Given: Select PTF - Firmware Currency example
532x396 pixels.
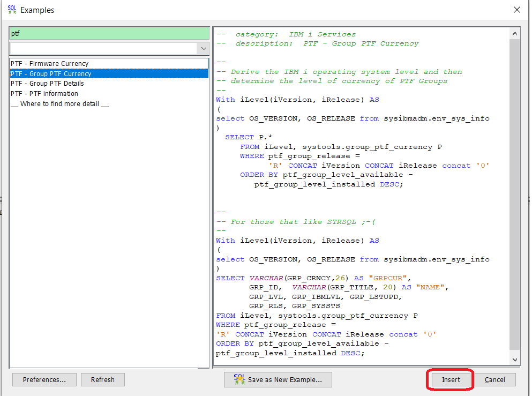Looking at the screenshot, I should click(109, 63).
